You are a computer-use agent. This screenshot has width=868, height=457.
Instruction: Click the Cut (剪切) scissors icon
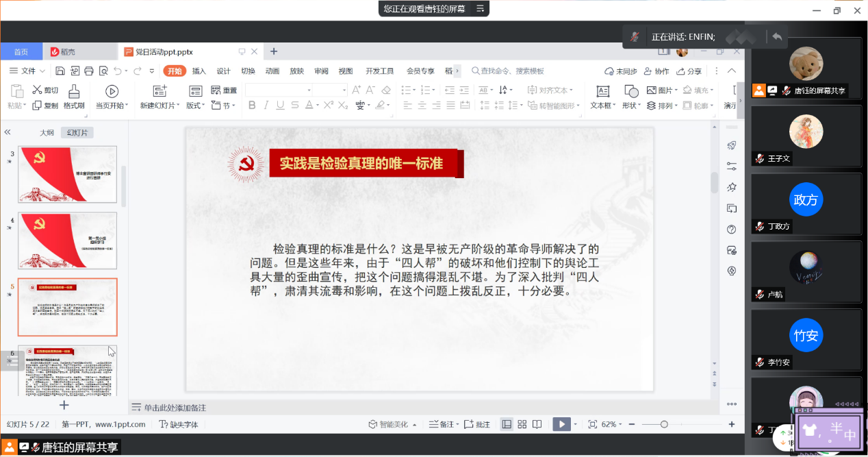[x=37, y=90]
